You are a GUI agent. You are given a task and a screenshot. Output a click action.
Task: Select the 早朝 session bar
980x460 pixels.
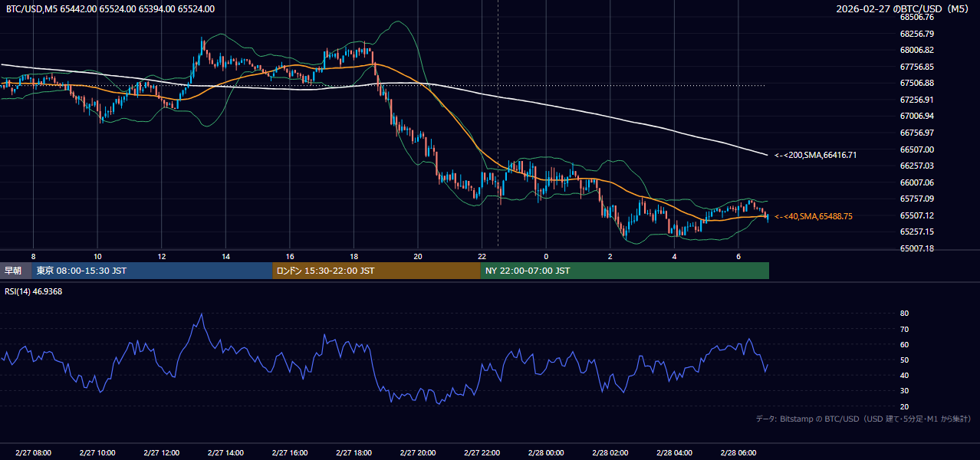tap(15, 271)
